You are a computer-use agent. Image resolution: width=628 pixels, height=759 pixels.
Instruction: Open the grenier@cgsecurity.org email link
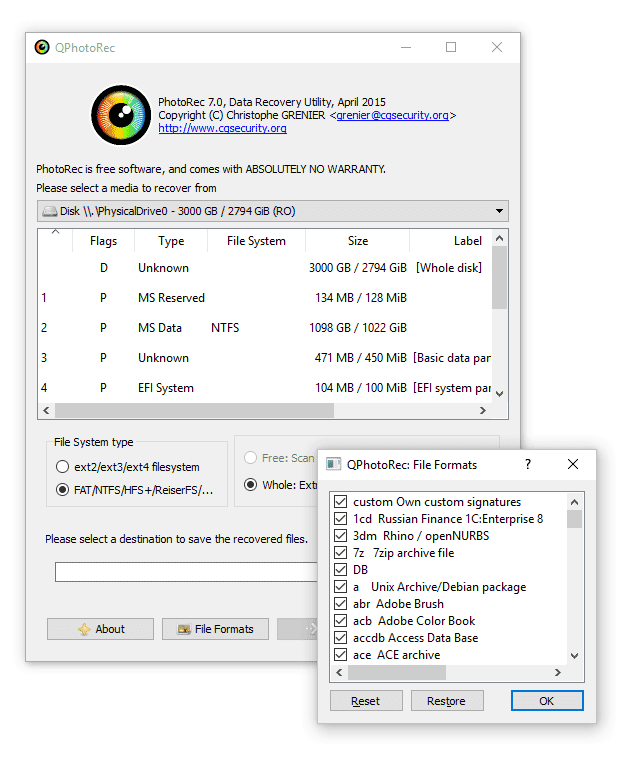click(x=392, y=115)
